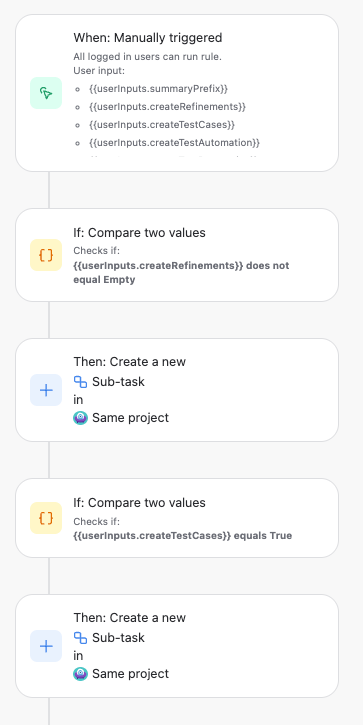
Task: Click the userInputs.summaryPrefix list entry
Action: point(158,88)
